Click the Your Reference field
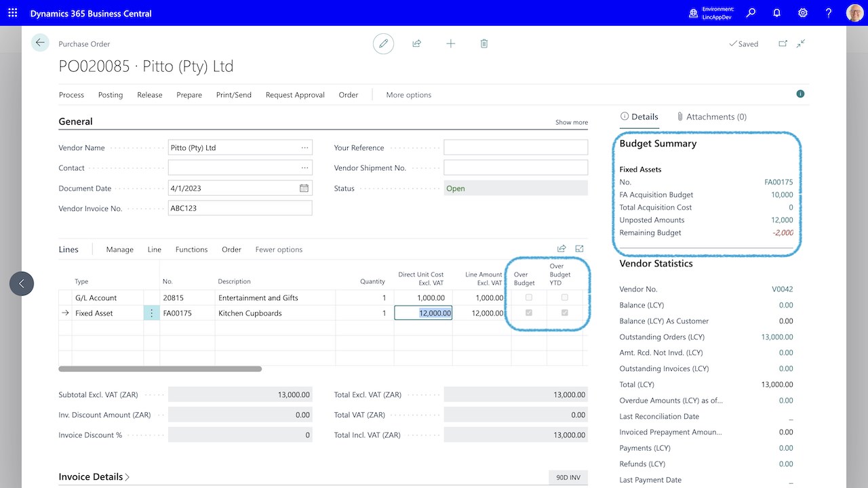868x488 pixels. (x=516, y=148)
